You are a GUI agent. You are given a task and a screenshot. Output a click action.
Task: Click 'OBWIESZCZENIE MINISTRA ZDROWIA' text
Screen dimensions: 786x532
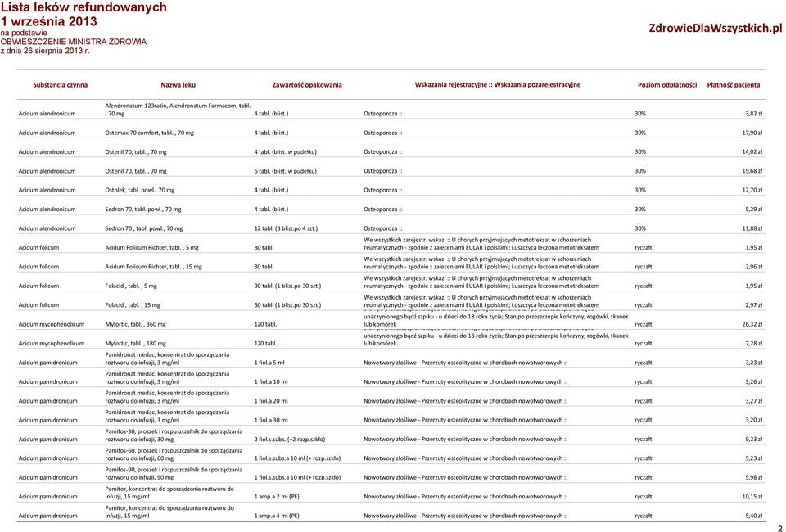click(x=74, y=42)
